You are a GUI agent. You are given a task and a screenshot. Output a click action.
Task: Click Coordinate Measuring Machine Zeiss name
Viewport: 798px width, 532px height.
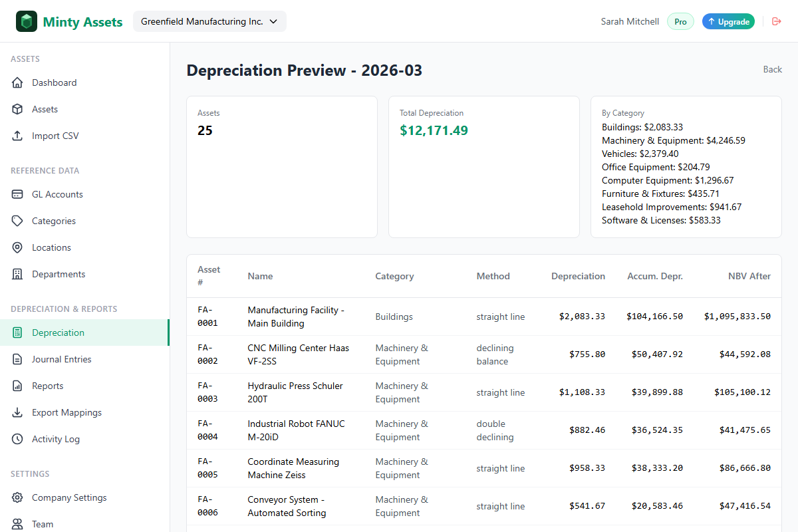(293, 468)
